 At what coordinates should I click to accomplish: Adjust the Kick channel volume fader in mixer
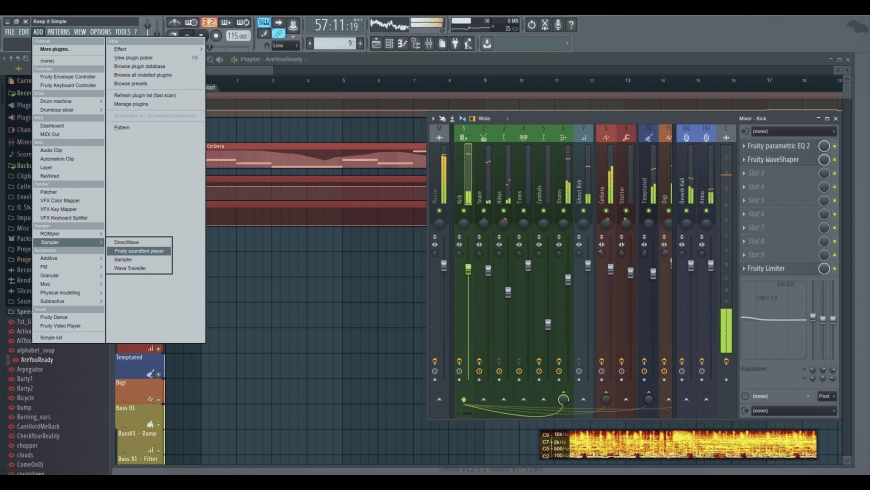pyautogui.click(x=468, y=268)
